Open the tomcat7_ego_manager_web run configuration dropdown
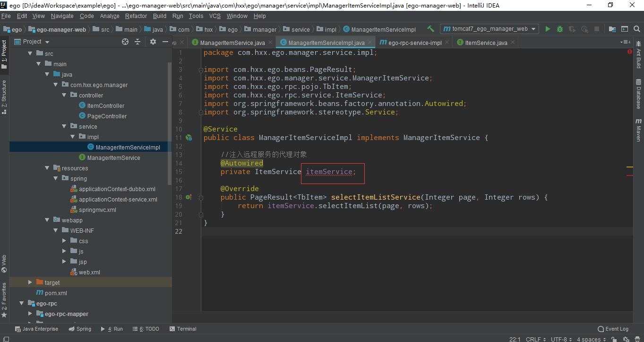The height and width of the screenshot is (342, 644). pyautogui.click(x=489, y=29)
